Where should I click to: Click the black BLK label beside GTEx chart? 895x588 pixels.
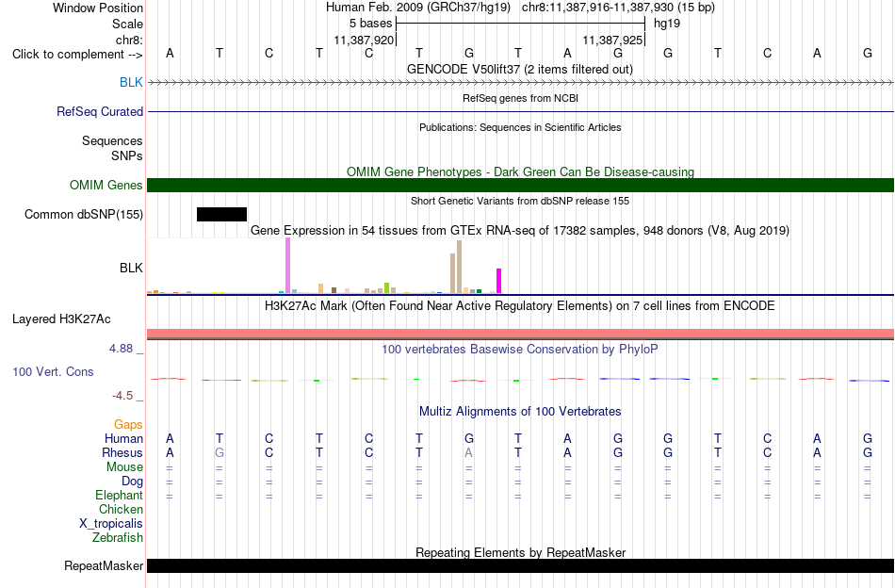click(x=131, y=268)
